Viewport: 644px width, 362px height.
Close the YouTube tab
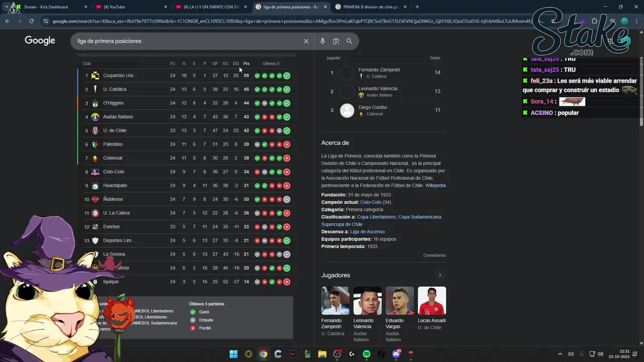[x=166, y=7]
